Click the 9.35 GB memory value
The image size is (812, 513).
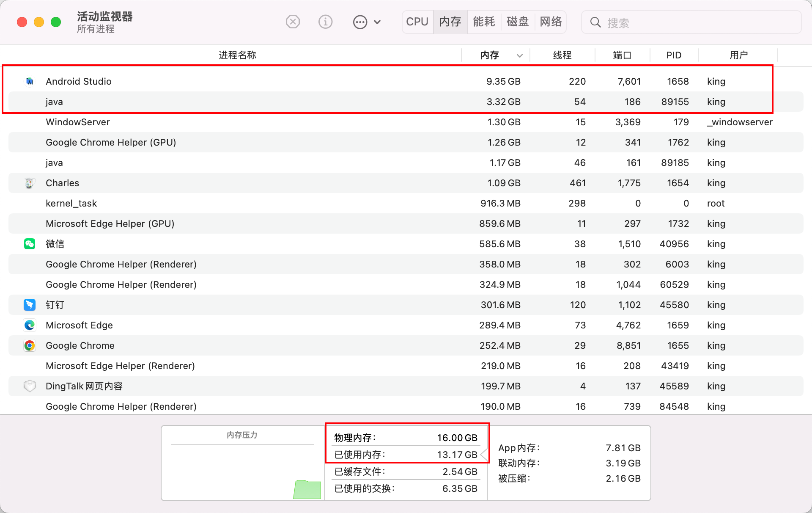click(503, 81)
